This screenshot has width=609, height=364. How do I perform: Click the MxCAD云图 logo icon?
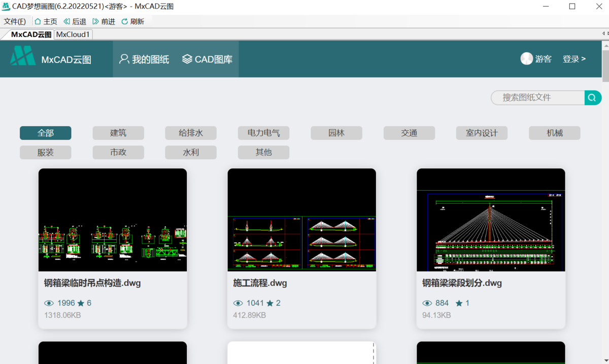point(23,56)
